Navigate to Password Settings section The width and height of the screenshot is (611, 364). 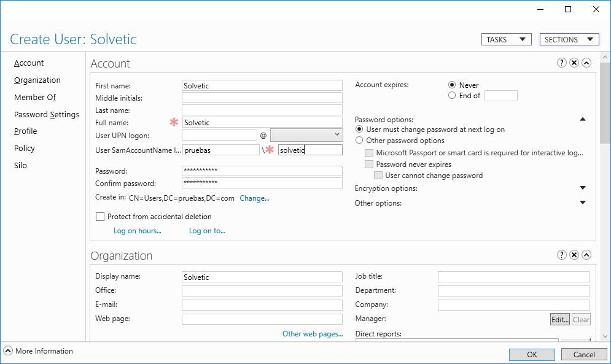pyautogui.click(x=47, y=114)
